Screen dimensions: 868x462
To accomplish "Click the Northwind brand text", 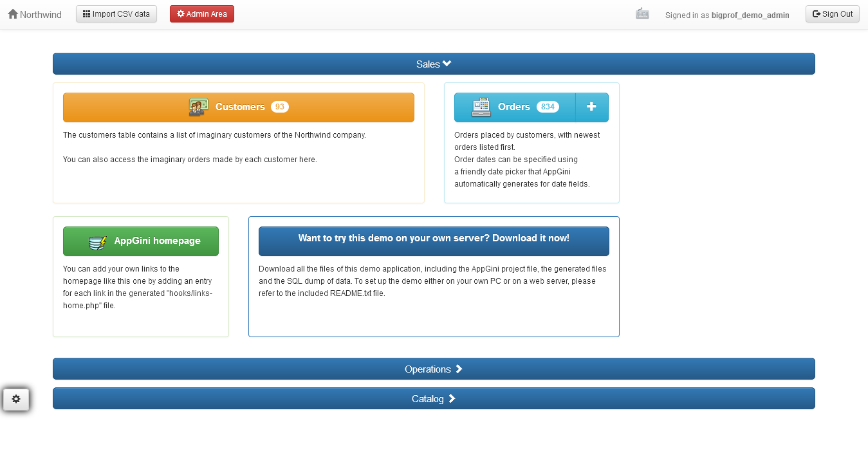I will (41, 14).
